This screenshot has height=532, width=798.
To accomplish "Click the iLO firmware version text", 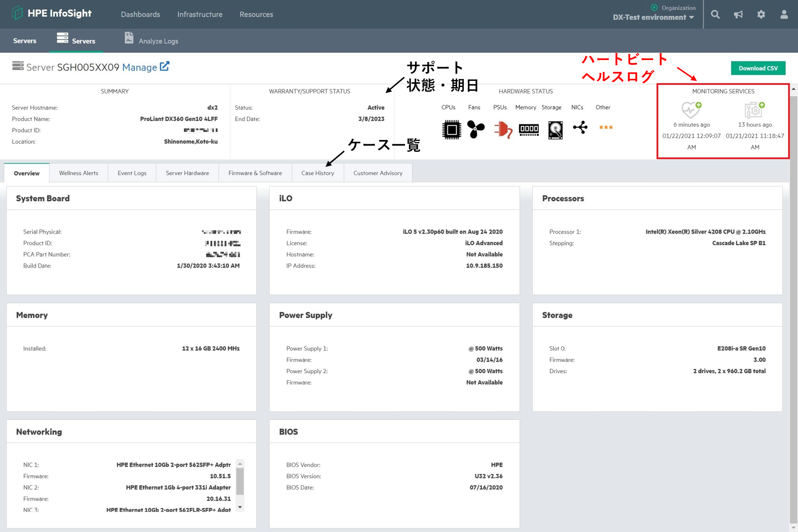I will click(x=452, y=232).
